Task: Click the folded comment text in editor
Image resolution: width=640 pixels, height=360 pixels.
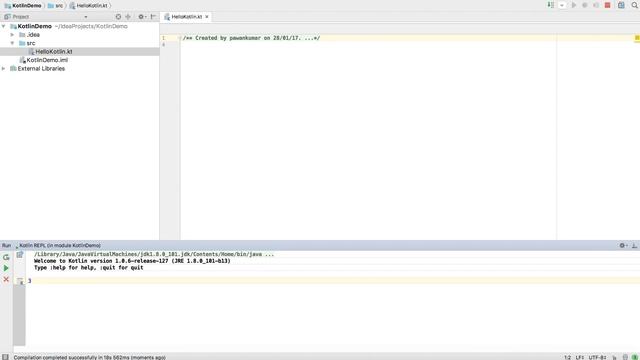Action: [251, 38]
